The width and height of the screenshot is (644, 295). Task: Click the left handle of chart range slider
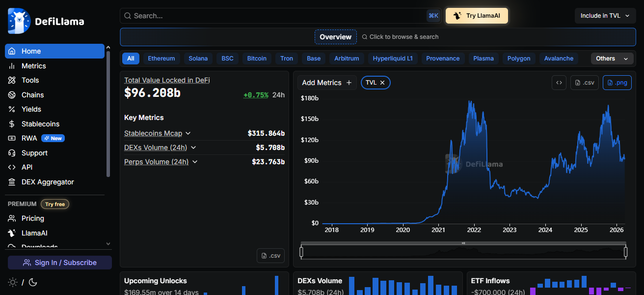tap(301, 252)
